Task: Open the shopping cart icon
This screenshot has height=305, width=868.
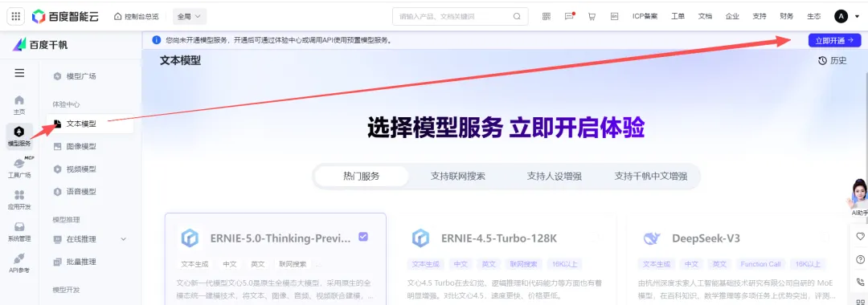Action: [592, 17]
